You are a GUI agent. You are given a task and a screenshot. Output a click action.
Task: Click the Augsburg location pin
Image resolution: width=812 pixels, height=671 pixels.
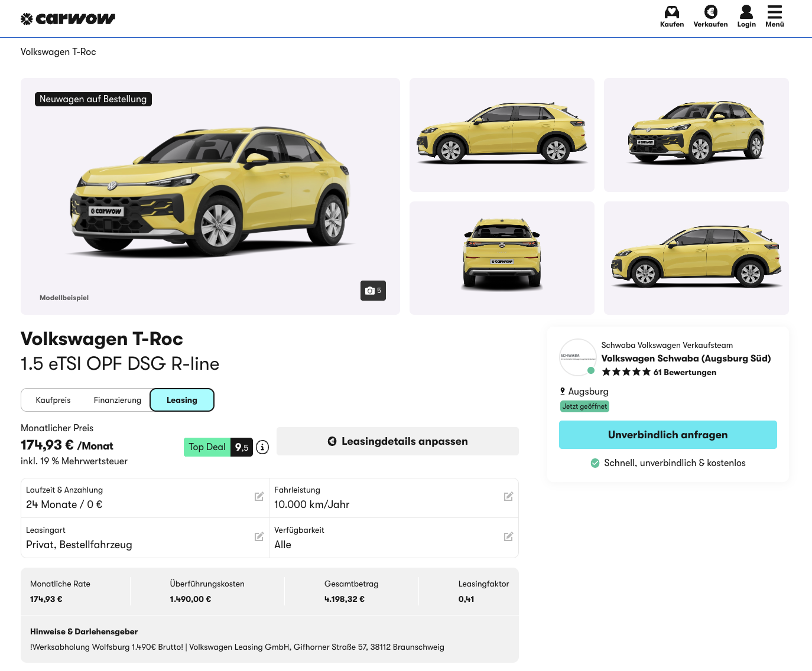pos(563,391)
